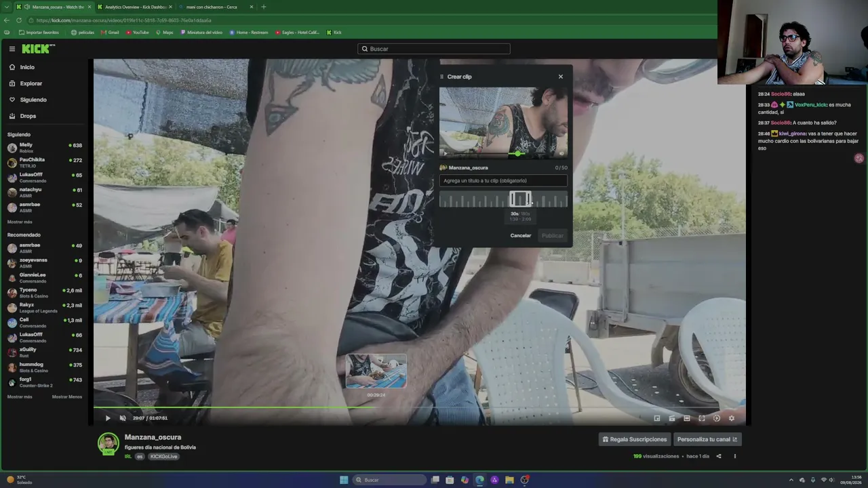Image resolution: width=868 pixels, height=488 pixels.
Task: Open the video more options menu
Action: pyautogui.click(x=734, y=456)
